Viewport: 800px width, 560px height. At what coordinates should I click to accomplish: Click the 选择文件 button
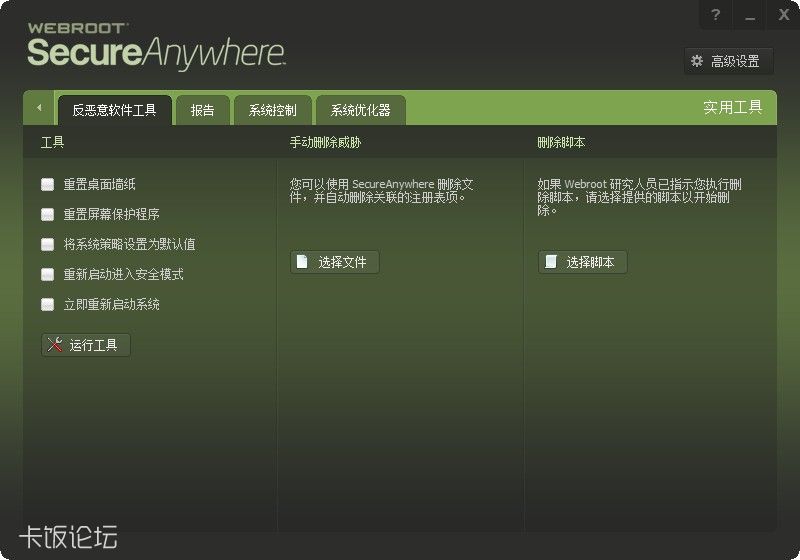coord(335,262)
